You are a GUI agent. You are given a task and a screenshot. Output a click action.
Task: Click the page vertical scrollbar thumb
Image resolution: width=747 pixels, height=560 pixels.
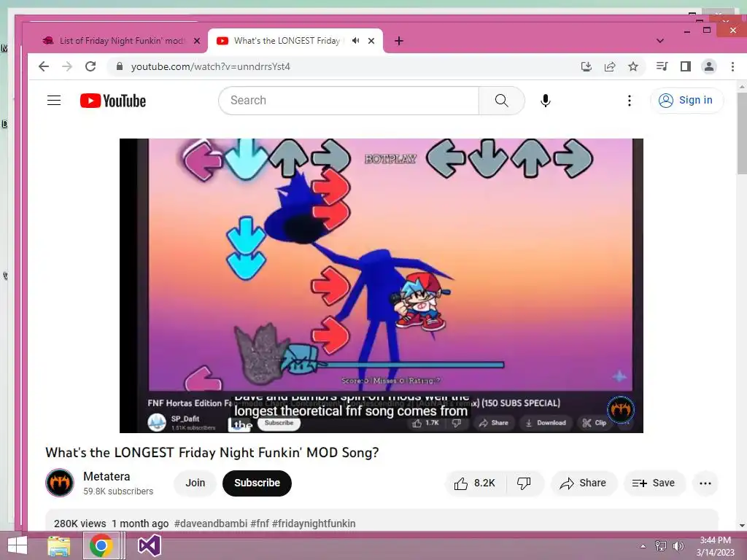click(742, 133)
